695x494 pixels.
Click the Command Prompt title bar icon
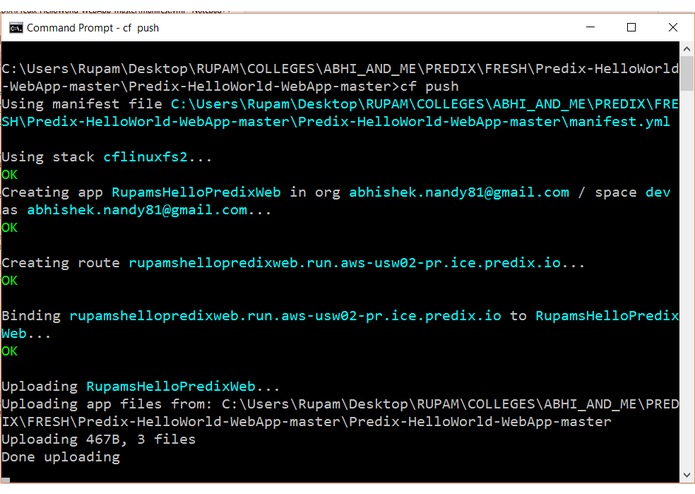16,28
